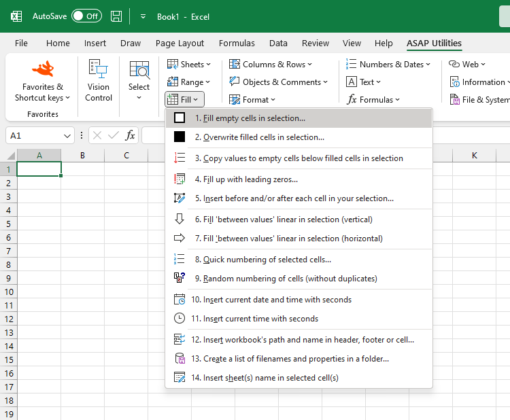Click the Save icon in title bar

[x=116, y=16]
